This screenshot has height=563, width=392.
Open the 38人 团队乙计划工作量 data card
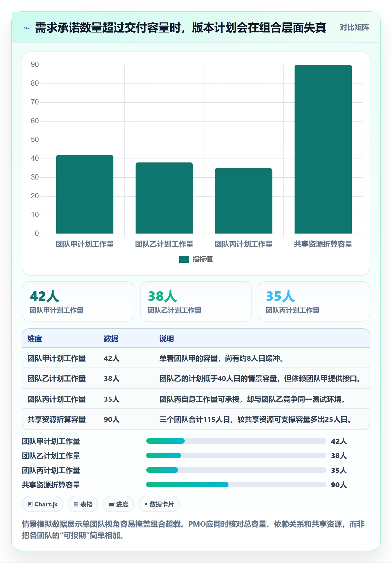pos(196,301)
